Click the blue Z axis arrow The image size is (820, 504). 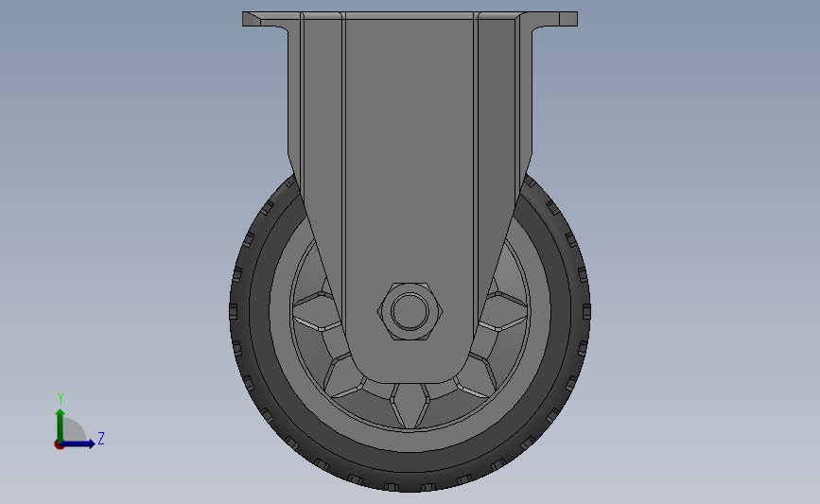point(79,444)
